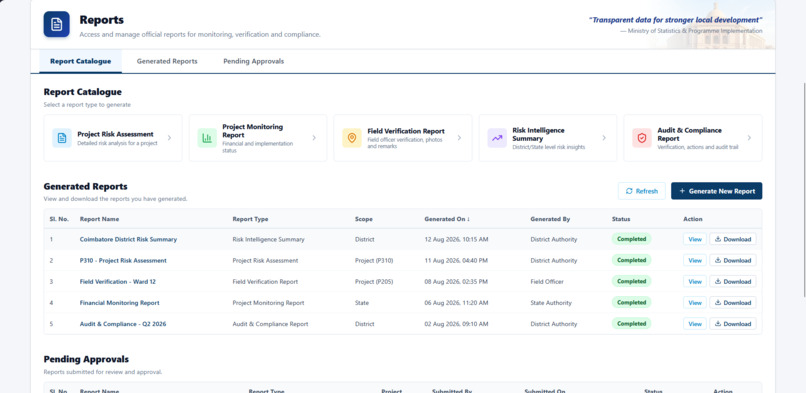Click the Completed status of Financial Monitoring row
Image resolution: width=806 pixels, height=393 pixels.
(x=631, y=302)
